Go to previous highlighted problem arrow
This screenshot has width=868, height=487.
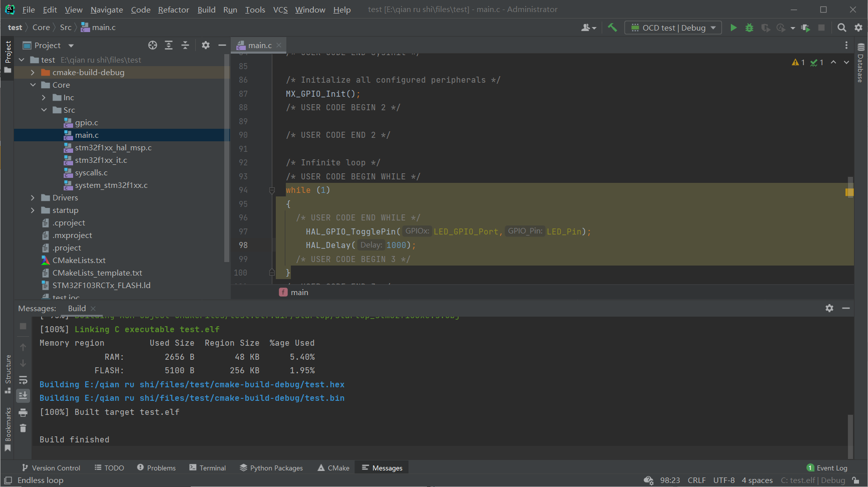833,62
